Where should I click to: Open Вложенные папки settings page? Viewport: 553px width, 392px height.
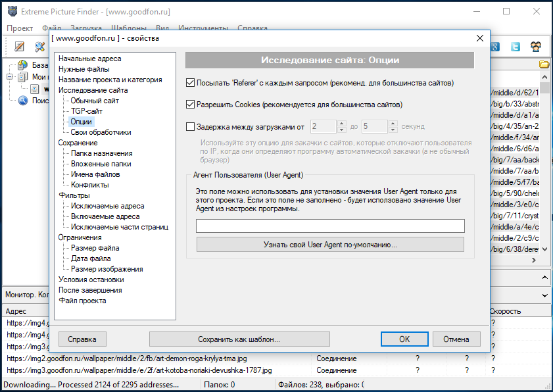(101, 164)
